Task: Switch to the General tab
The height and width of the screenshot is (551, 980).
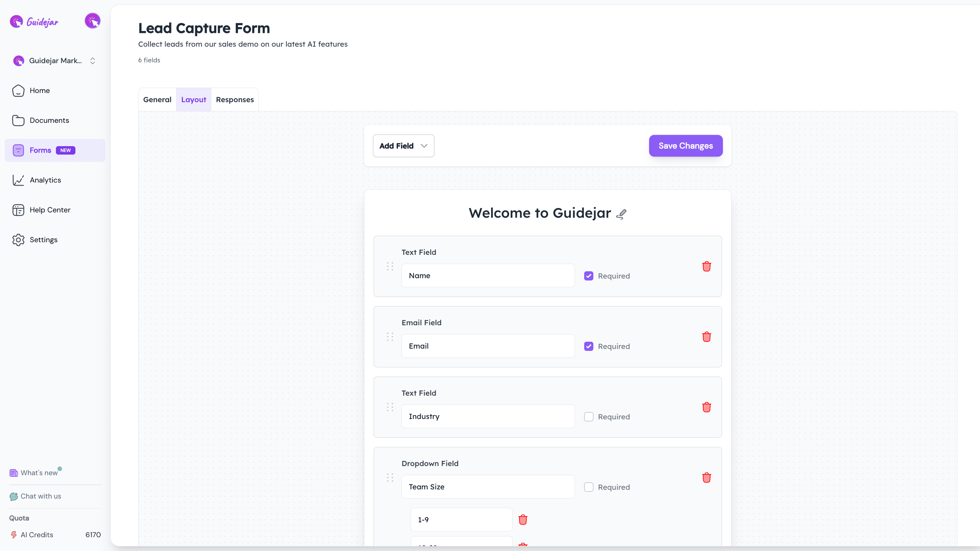Action: [x=157, y=99]
